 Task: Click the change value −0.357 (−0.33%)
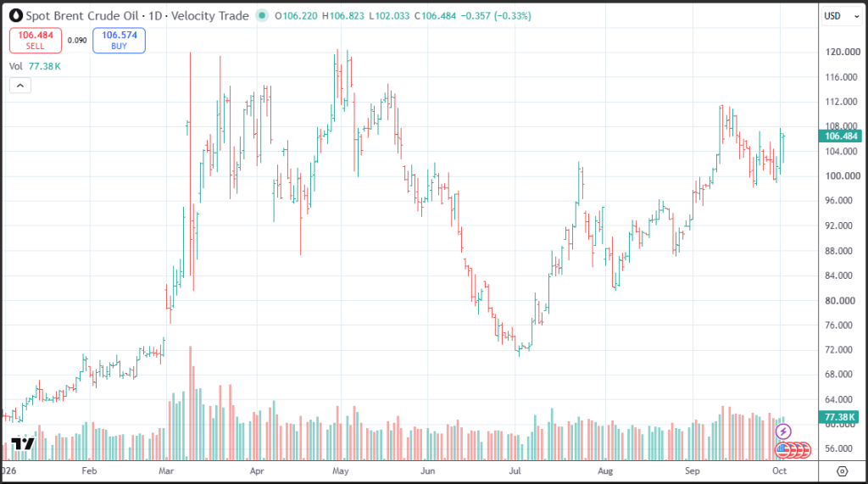pyautogui.click(x=496, y=16)
